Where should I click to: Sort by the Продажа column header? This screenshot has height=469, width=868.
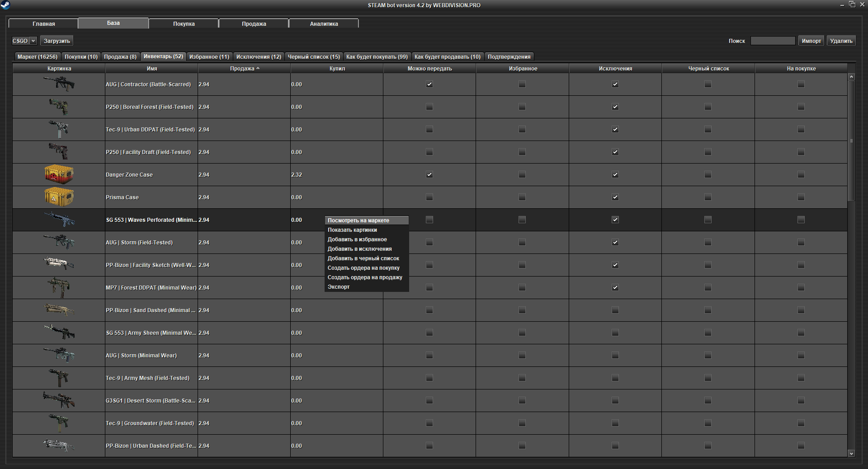pyautogui.click(x=244, y=69)
